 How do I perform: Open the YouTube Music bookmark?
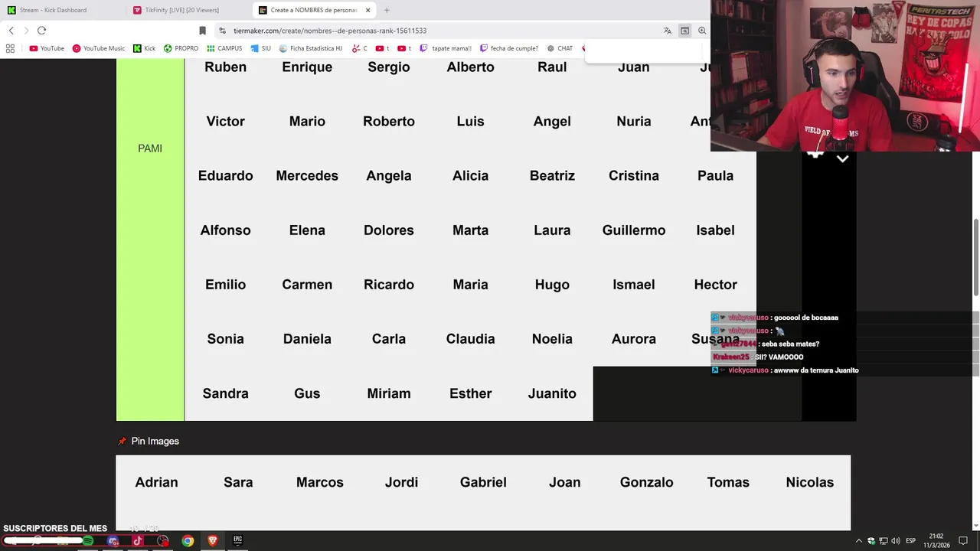pyautogui.click(x=98, y=48)
